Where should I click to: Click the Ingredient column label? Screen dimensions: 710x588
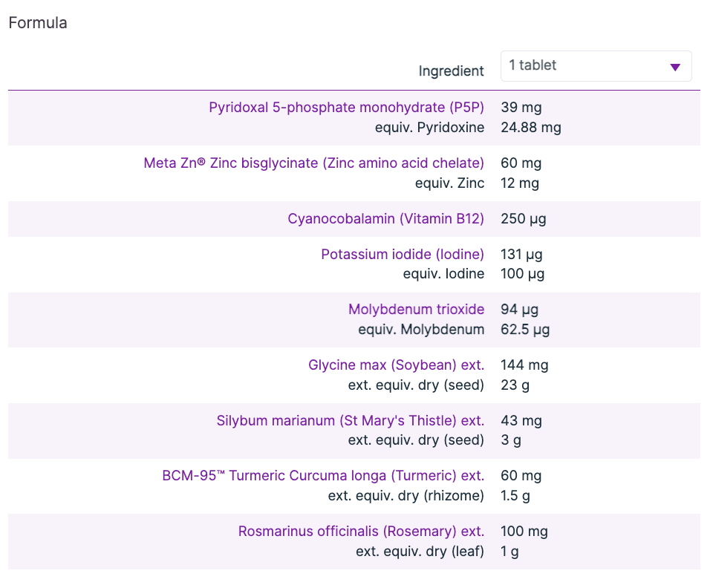[x=451, y=71]
